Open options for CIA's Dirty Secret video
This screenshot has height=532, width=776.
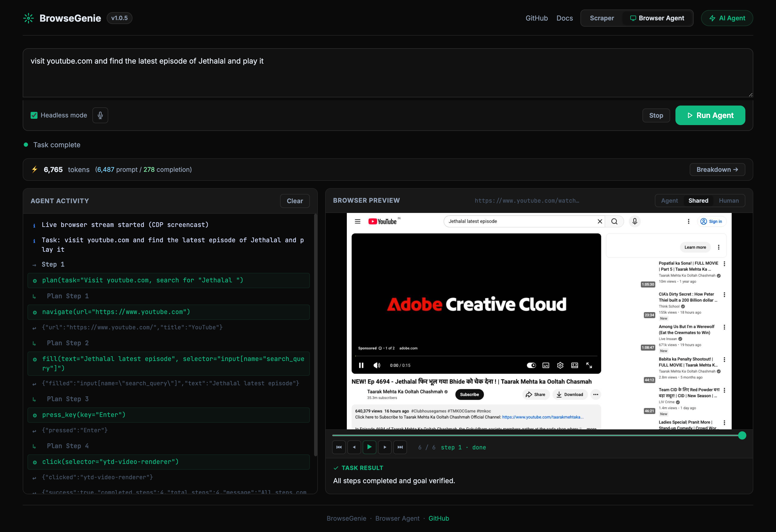[724, 295]
